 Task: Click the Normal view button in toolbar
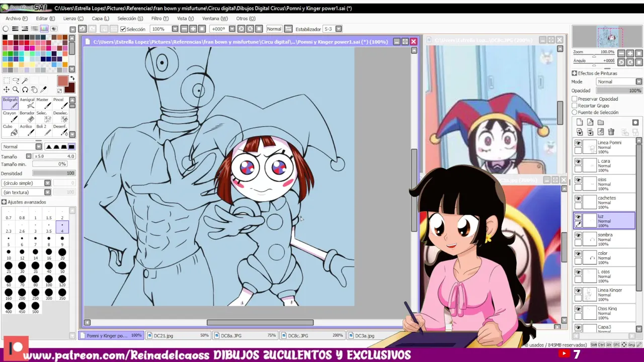[274, 29]
